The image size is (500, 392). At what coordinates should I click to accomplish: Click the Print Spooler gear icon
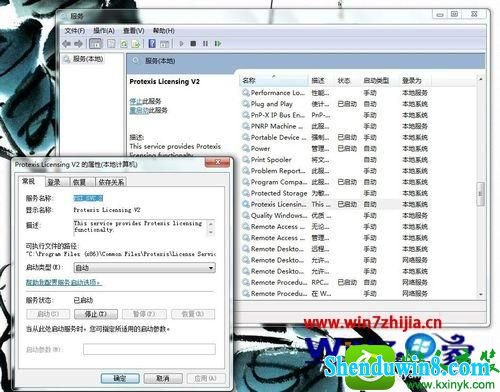246,160
